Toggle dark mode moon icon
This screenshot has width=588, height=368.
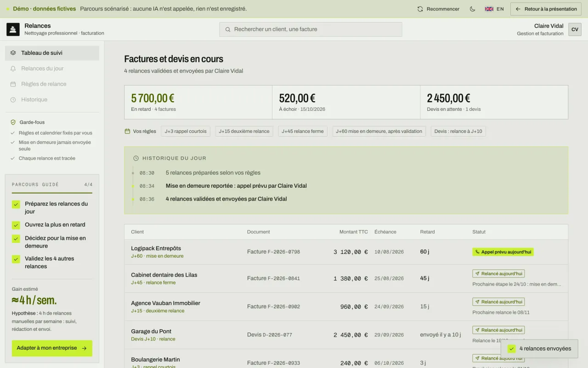pos(472,9)
